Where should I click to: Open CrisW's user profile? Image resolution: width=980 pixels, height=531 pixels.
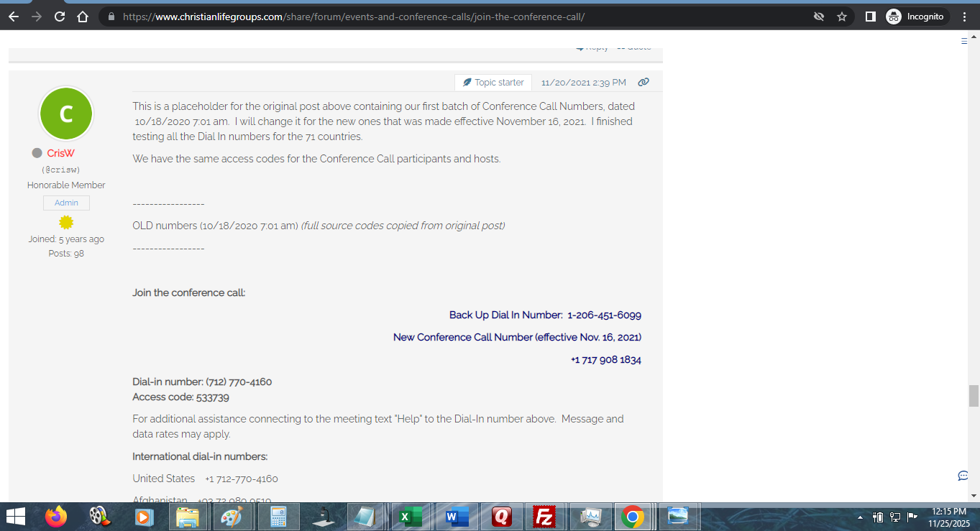click(x=60, y=153)
